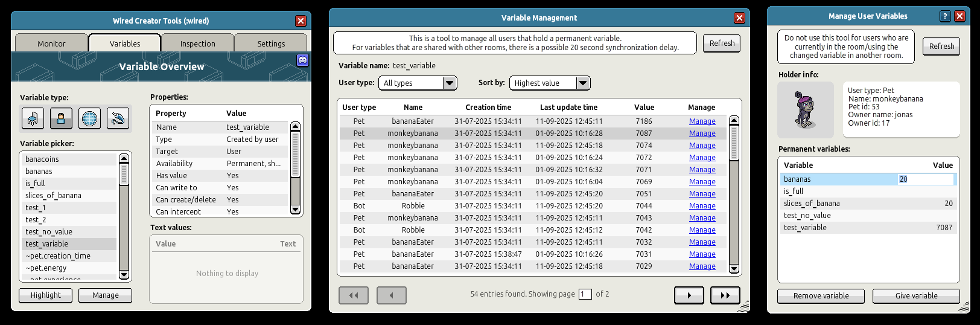
Task: Select the user variable type icon
Action: coord(61,118)
